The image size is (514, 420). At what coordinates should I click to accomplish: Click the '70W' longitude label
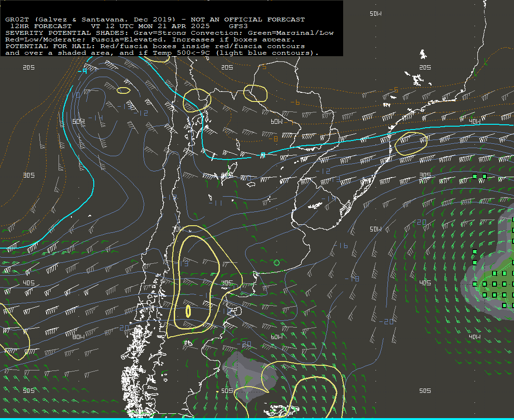click(x=178, y=229)
